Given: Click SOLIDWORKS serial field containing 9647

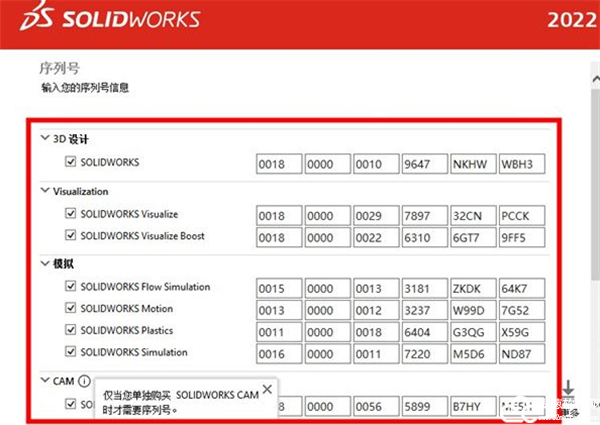Looking at the screenshot, I should (425, 164).
